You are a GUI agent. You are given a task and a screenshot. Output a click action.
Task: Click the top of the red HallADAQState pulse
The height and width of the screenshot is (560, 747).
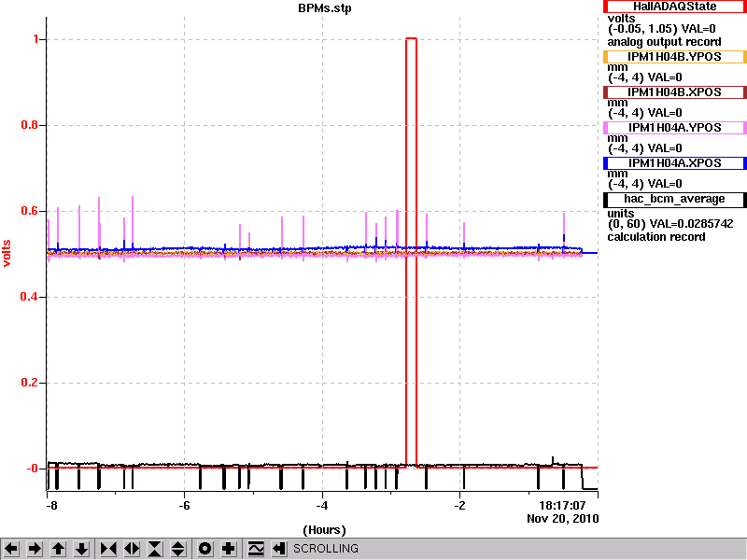click(411, 38)
